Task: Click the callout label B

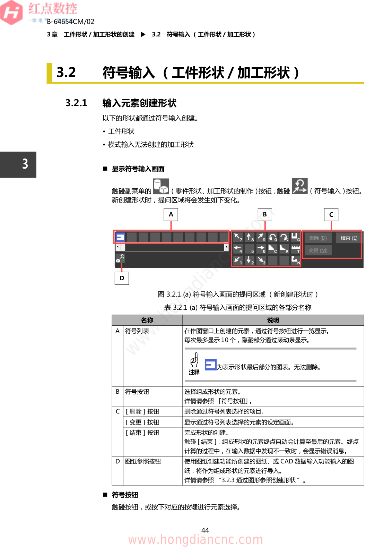Action: tap(265, 214)
